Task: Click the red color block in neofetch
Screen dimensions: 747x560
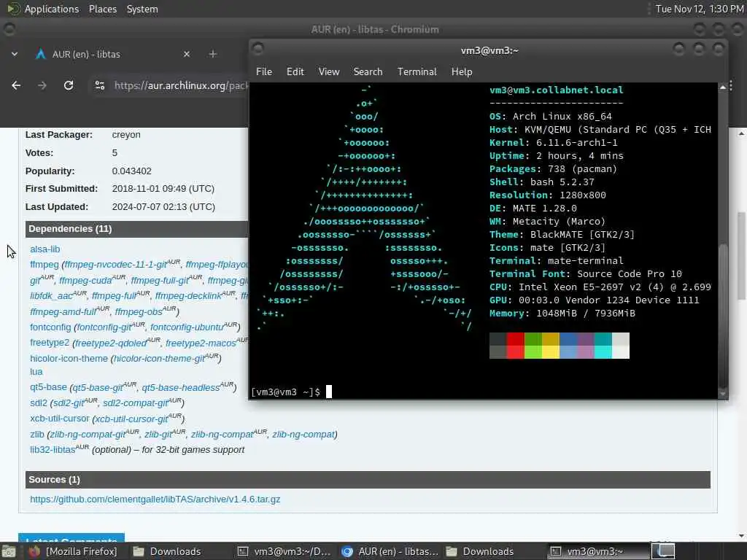Action: click(515, 345)
